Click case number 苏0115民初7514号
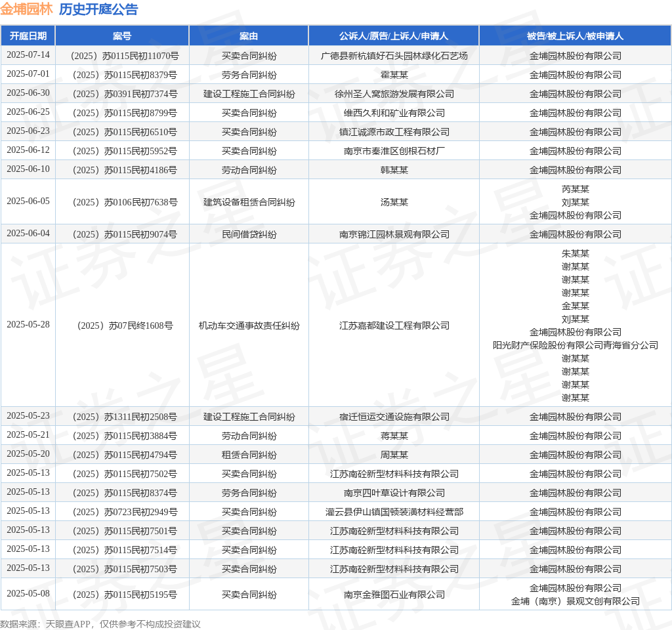Image resolution: width=672 pixels, height=630 pixels. 125,550
